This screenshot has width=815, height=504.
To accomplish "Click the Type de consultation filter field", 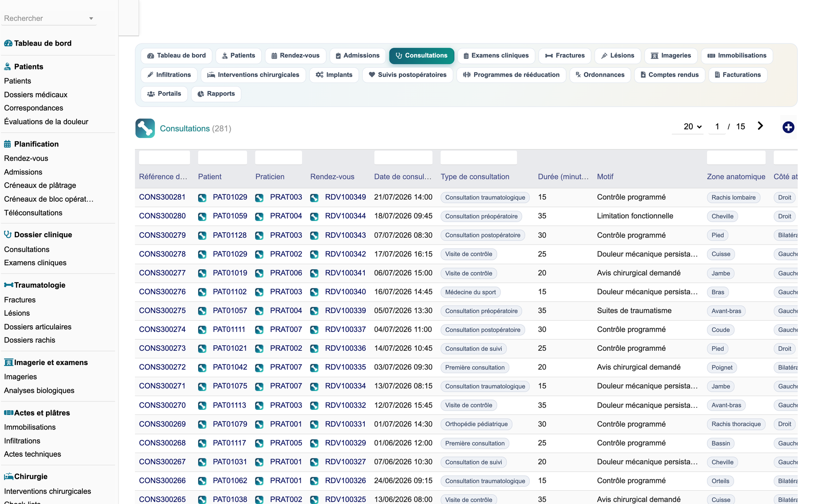I will coord(479,157).
